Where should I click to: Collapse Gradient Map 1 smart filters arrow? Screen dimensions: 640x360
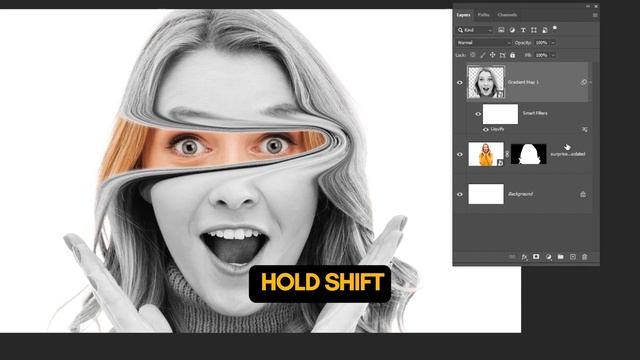point(591,82)
